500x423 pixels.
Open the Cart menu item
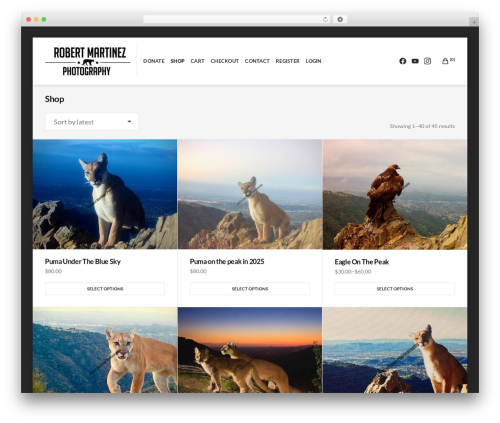[x=197, y=61]
